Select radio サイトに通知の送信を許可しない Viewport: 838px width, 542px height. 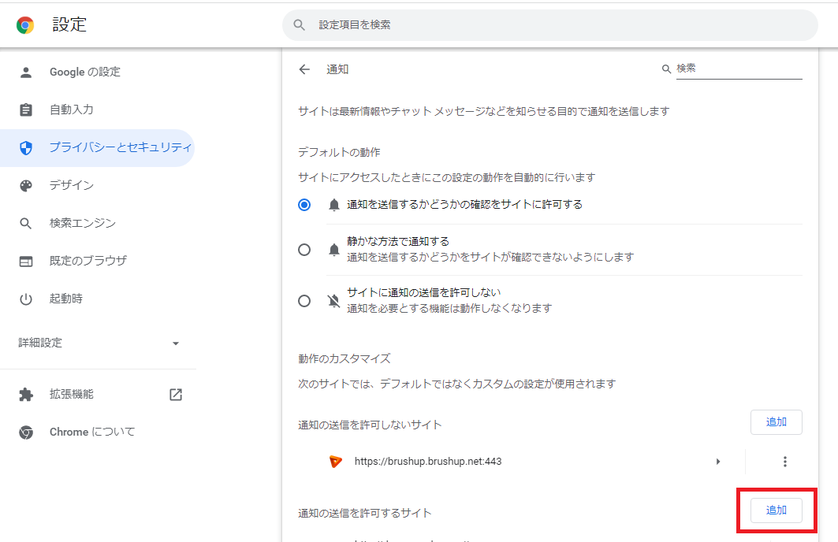pos(304,301)
